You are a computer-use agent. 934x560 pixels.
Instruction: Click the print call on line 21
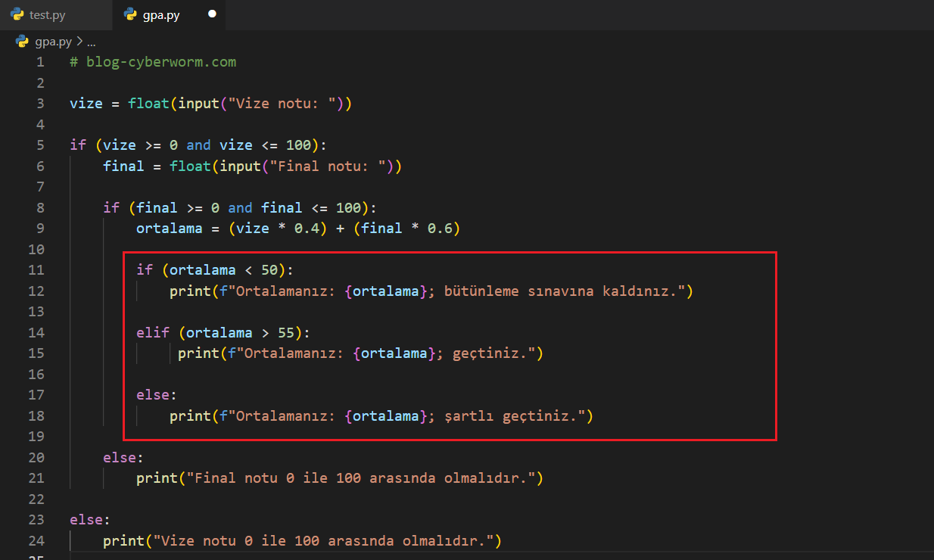tap(157, 478)
